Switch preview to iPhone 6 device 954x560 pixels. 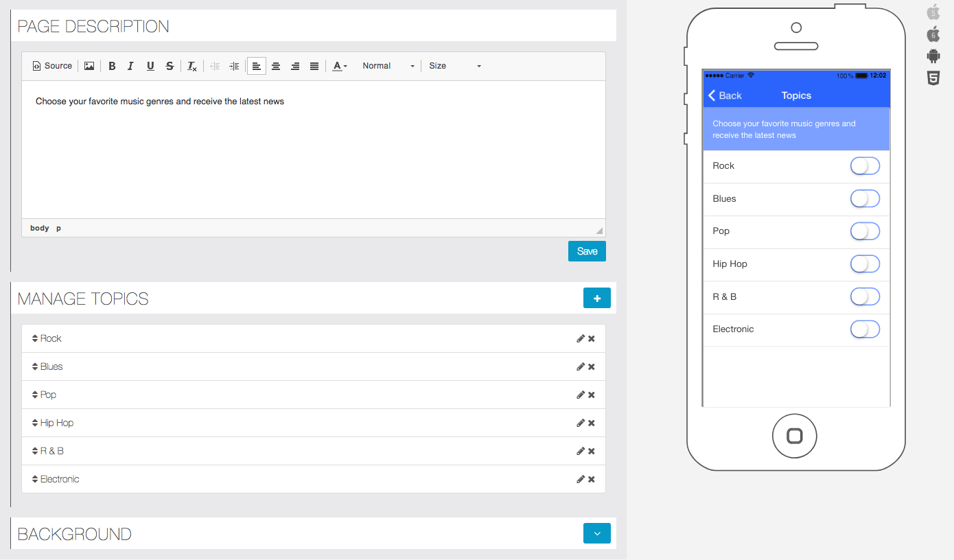click(x=933, y=34)
